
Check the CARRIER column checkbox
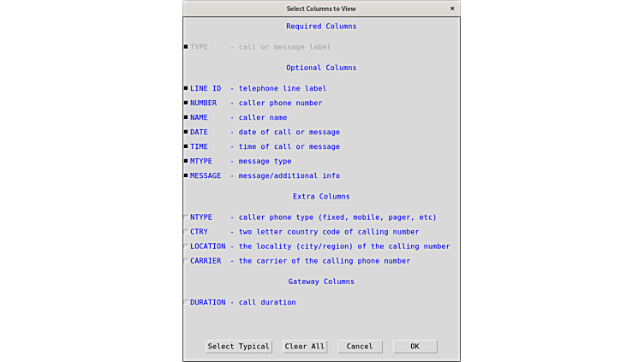(x=186, y=260)
